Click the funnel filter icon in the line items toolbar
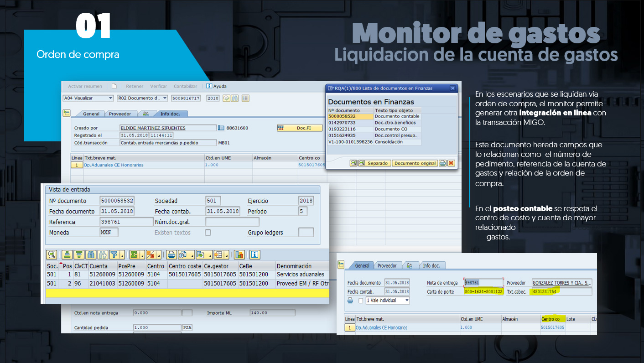The image size is (644, 363). pos(114,254)
